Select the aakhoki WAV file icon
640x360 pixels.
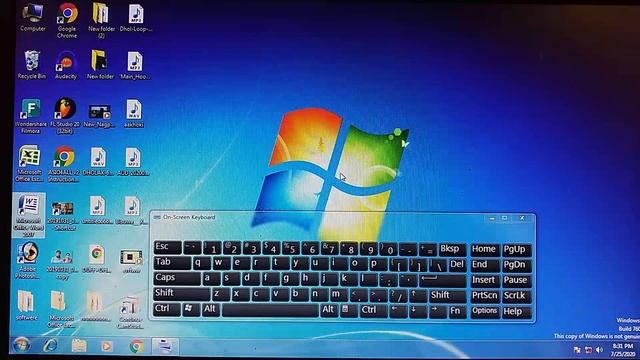click(x=134, y=113)
